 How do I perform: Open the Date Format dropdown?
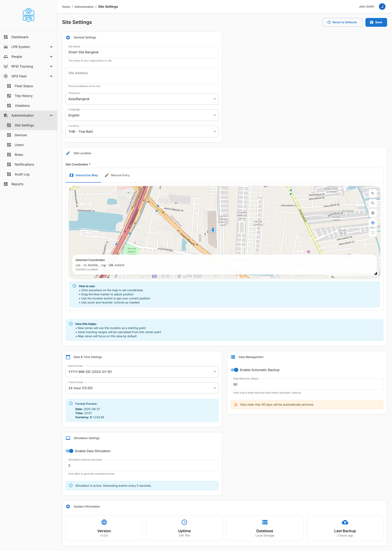tap(142, 372)
